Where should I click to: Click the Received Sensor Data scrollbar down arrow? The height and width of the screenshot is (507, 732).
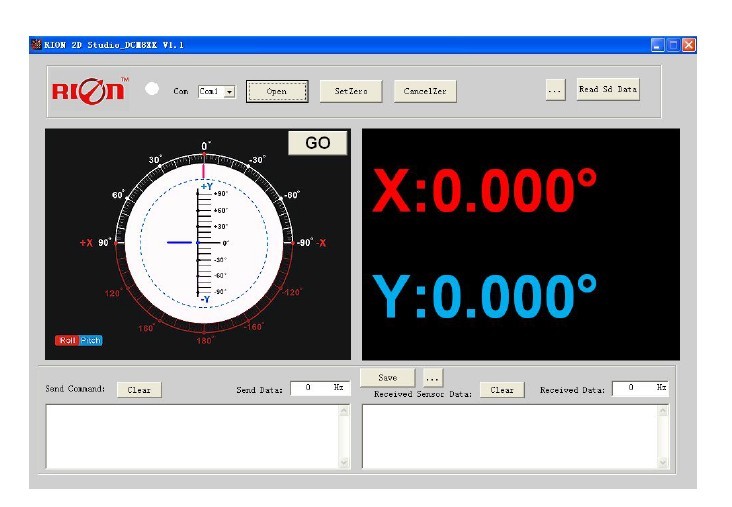(663, 462)
